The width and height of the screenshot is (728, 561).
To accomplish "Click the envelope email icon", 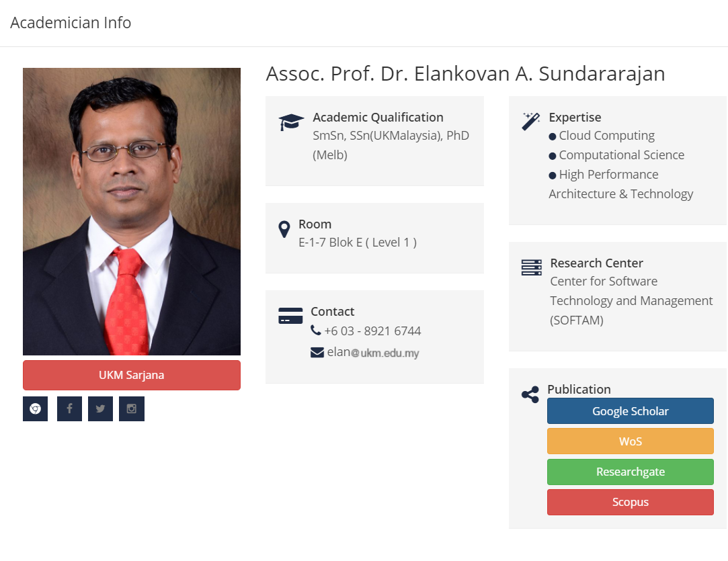I will pos(317,352).
